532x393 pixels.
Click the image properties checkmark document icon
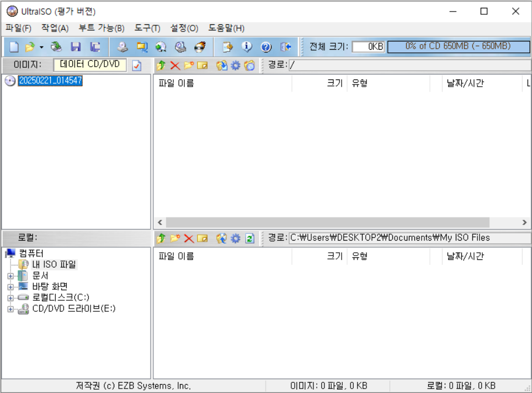(x=137, y=65)
